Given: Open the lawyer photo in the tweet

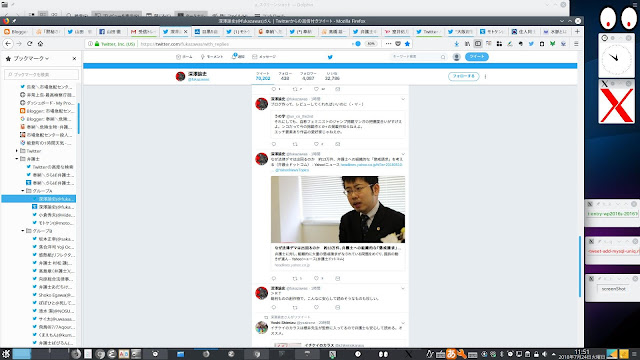Looking at the screenshot, I should coord(338,209).
